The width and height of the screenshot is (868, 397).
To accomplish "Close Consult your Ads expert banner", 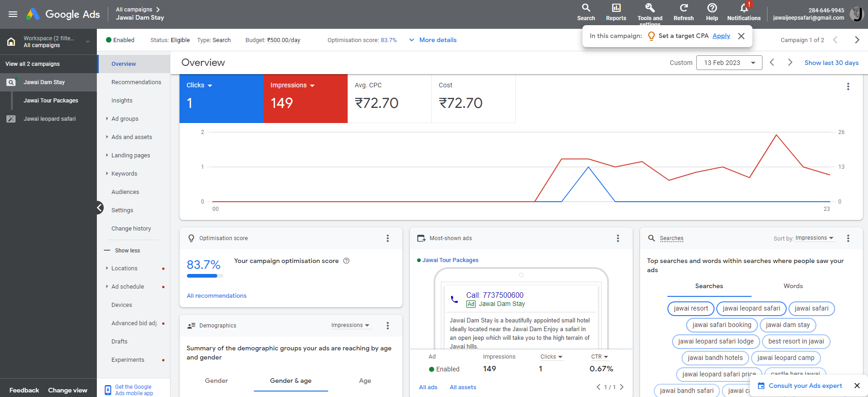I will (x=857, y=386).
